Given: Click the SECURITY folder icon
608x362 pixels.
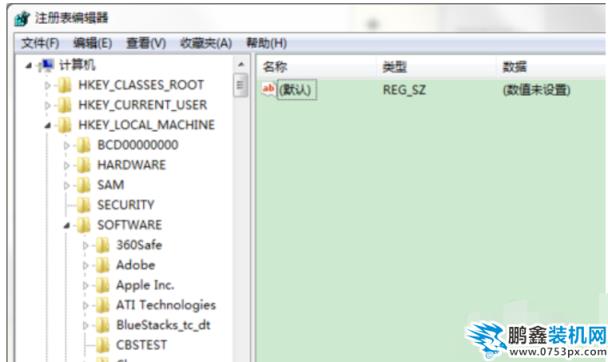Looking at the screenshot, I should [x=83, y=205].
